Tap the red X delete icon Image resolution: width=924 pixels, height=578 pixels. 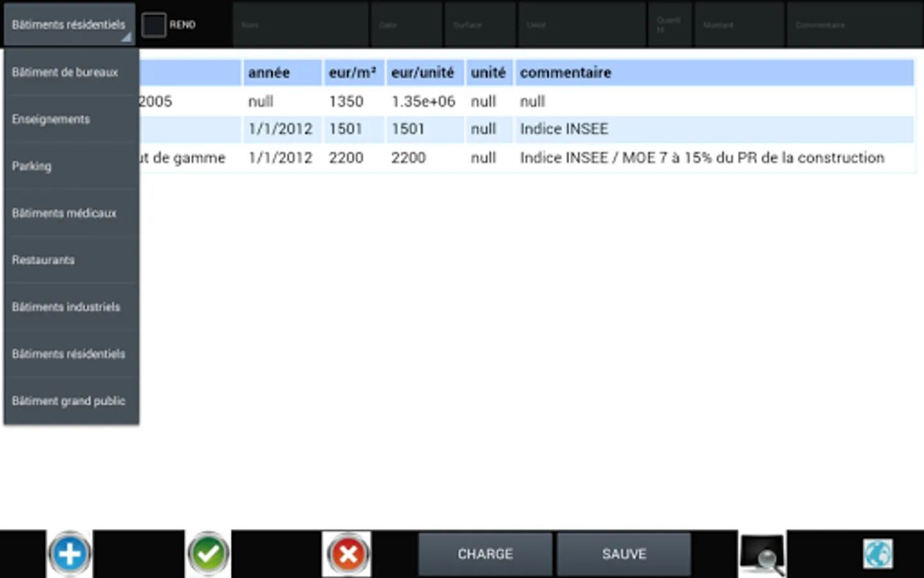click(x=347, y=553)
